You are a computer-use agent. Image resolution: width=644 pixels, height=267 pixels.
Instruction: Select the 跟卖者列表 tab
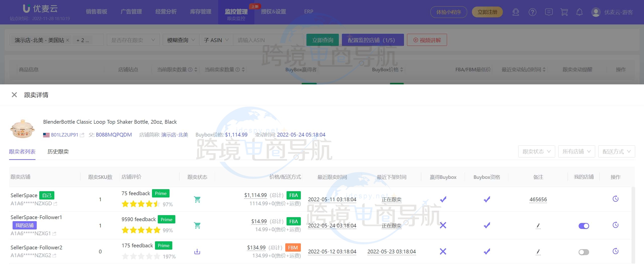tap(22, 151)
